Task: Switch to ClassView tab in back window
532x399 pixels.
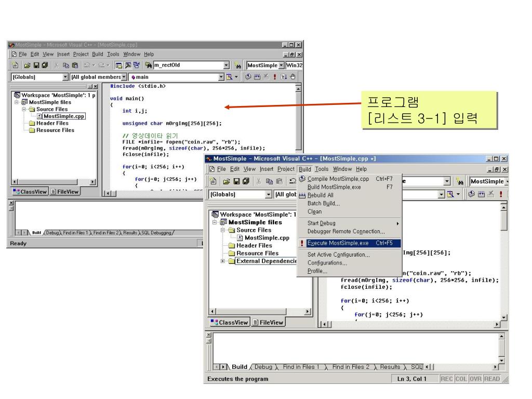Action: pos(30,192)
